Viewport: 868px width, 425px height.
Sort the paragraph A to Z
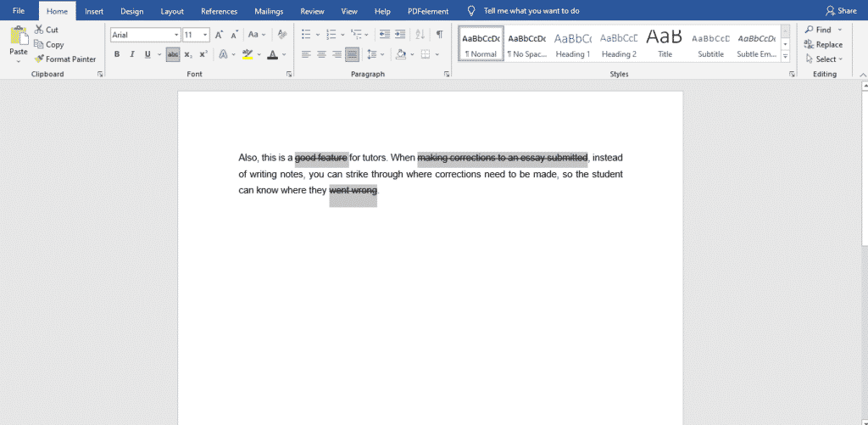[420, 34]
